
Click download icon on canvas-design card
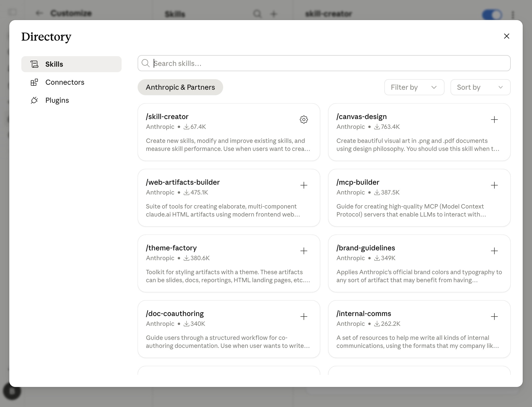click(x=377, y=127)
